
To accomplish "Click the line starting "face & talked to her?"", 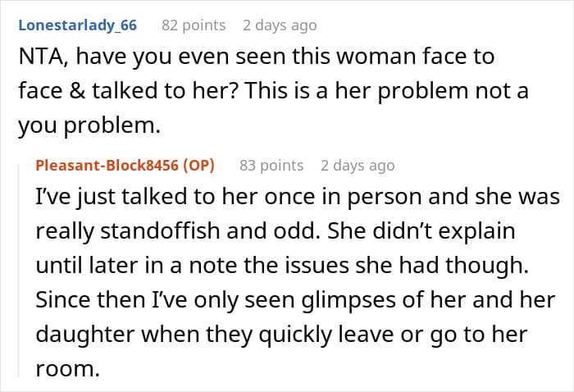I will tap(273, 90).
